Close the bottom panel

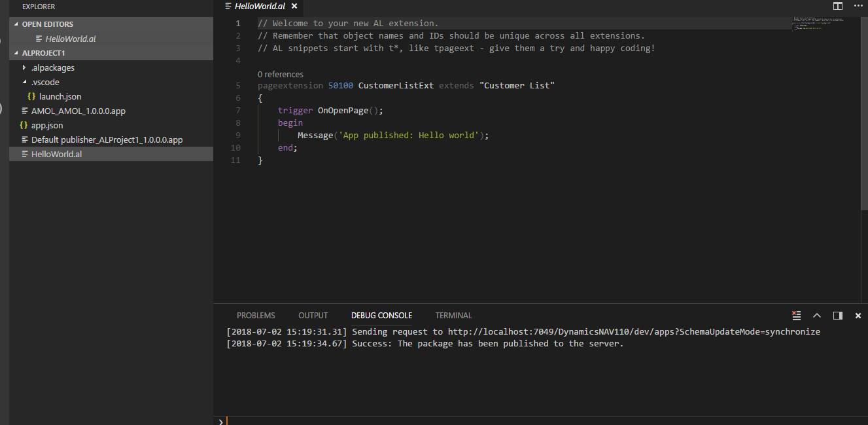pos(858,316)
